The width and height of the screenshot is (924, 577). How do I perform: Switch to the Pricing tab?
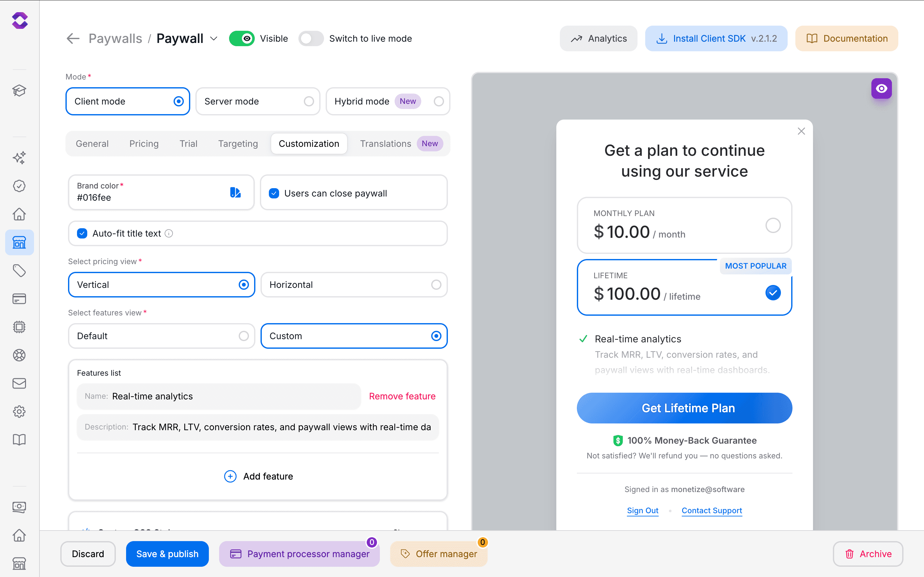coord(144,144)
